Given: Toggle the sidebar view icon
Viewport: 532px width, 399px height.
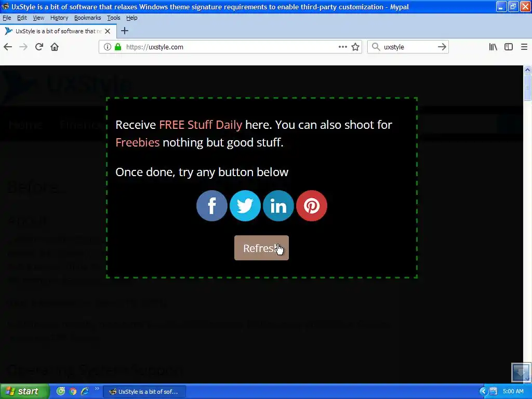Looking at the screenshot, I should [509, 47].
